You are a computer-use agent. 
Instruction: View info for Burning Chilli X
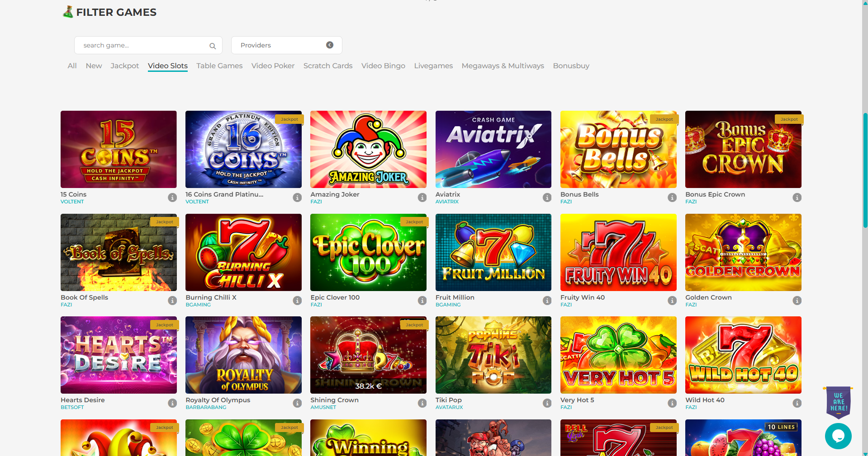(297, 301)
